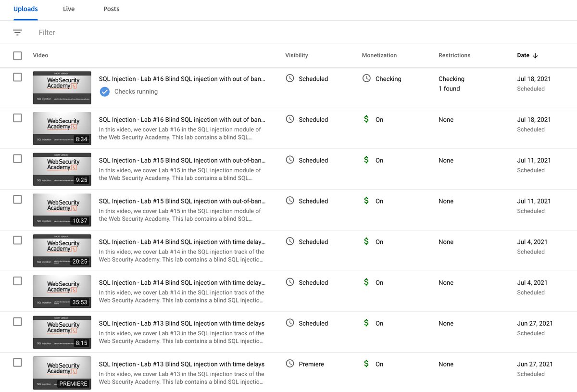Click the Date sort descending arrow
Viewport: 577px width, 392px height.
tap(535, 55)
